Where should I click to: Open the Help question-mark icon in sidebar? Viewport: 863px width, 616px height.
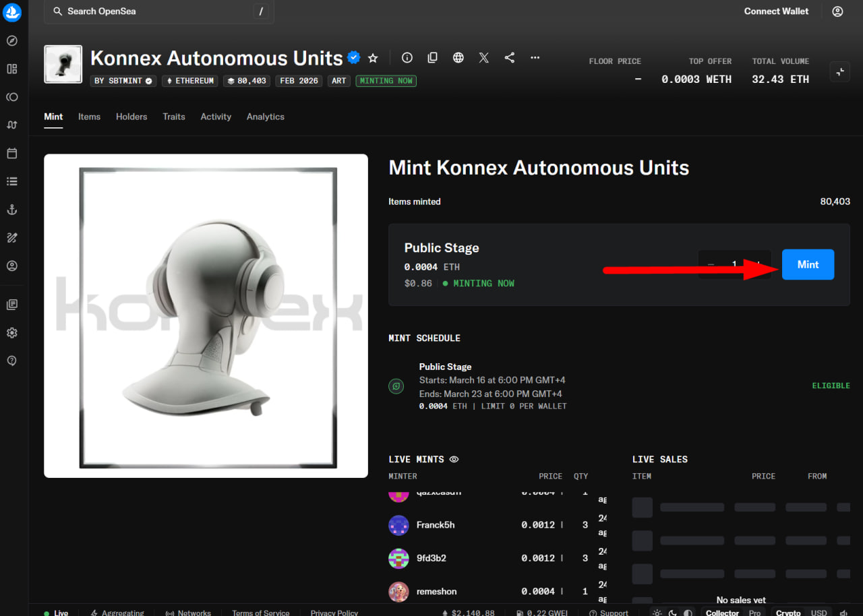click(x=12, y=361)
